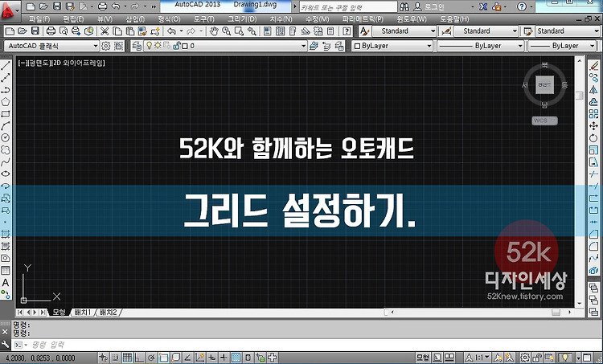Click the 모형 model space button in status bar

click(x=423, y=358)
